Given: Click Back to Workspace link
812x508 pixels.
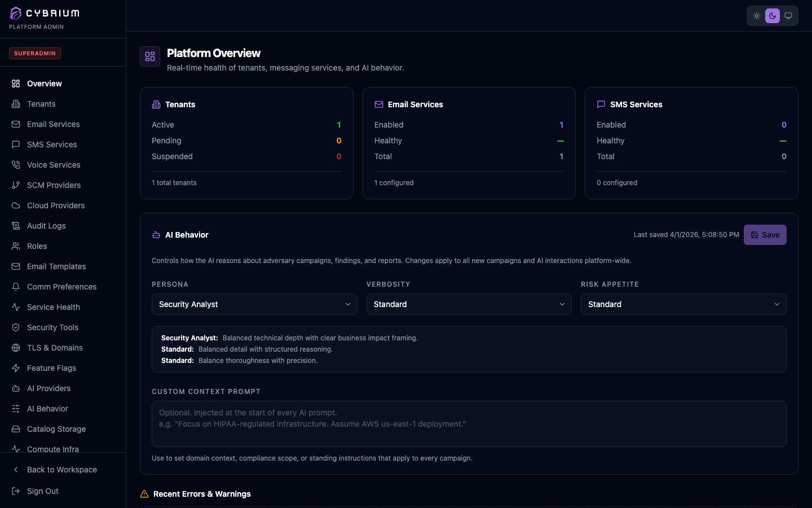Looking at the screenshot, I should point(63,470).
